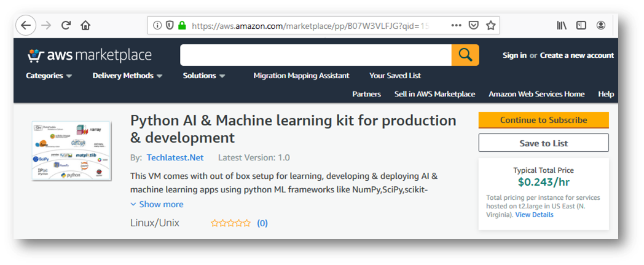This screenshot has height=265, width=644.
Task: Open View Details pricing link
Action: [535, 215]
